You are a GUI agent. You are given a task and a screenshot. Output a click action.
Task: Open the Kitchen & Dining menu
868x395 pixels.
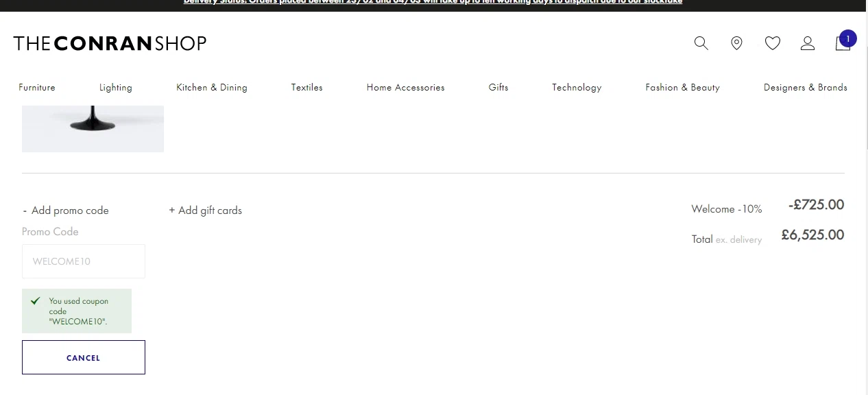[212, 87]
